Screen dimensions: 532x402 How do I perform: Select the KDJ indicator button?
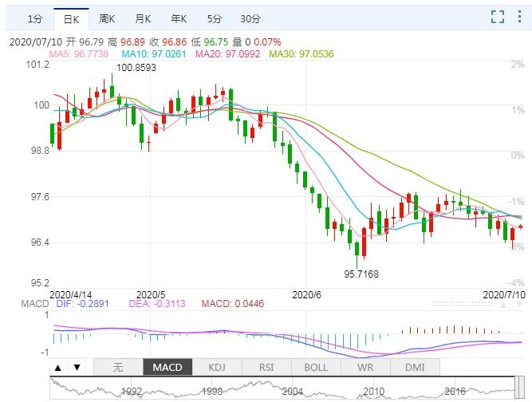click(217, 368)
